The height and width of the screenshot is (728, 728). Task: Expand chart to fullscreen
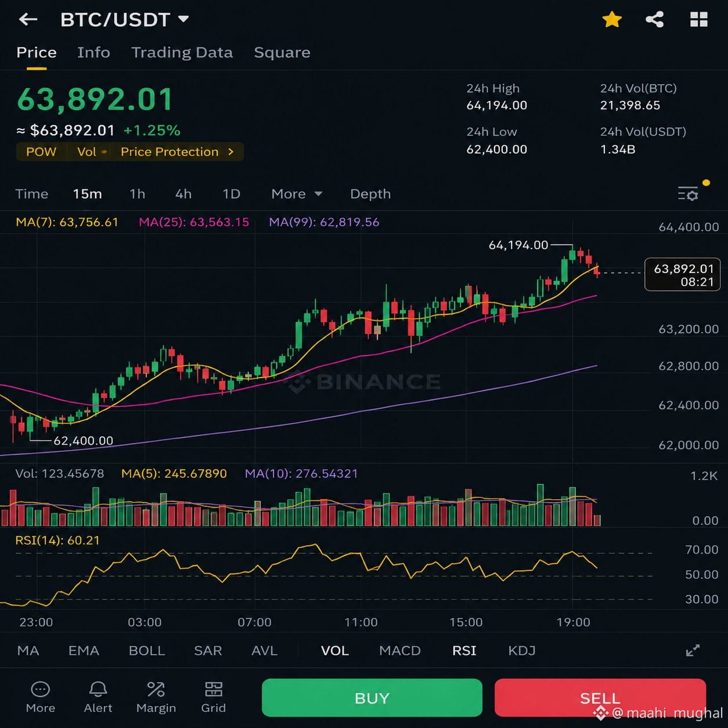click(x=693, y=651)
